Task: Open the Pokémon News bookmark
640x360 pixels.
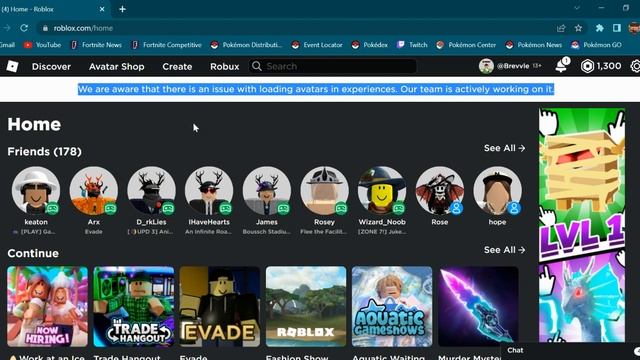Action: coord(533,45)
